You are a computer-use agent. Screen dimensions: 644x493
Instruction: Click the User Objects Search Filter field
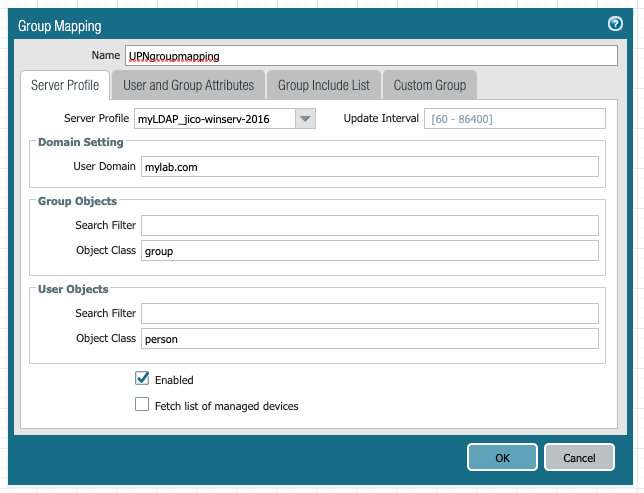click(370, 313)
